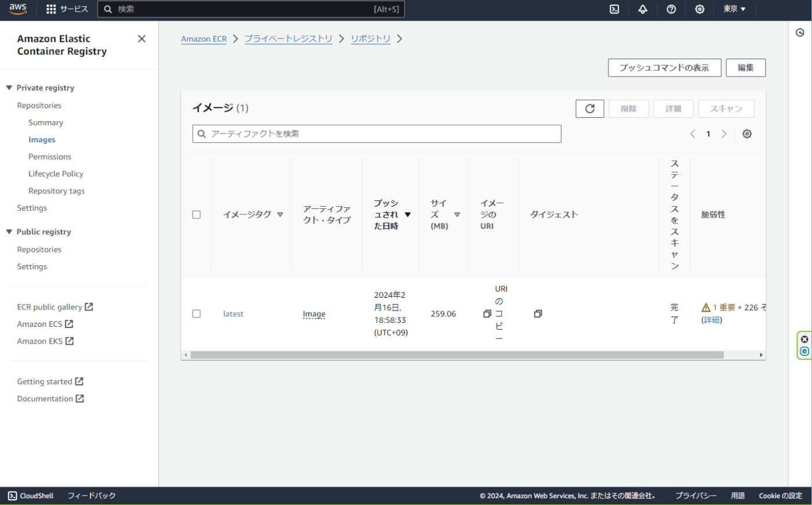Launch CloudShell from top bar icon
Viewport: 812px width, 505px height.
[614, 9]
